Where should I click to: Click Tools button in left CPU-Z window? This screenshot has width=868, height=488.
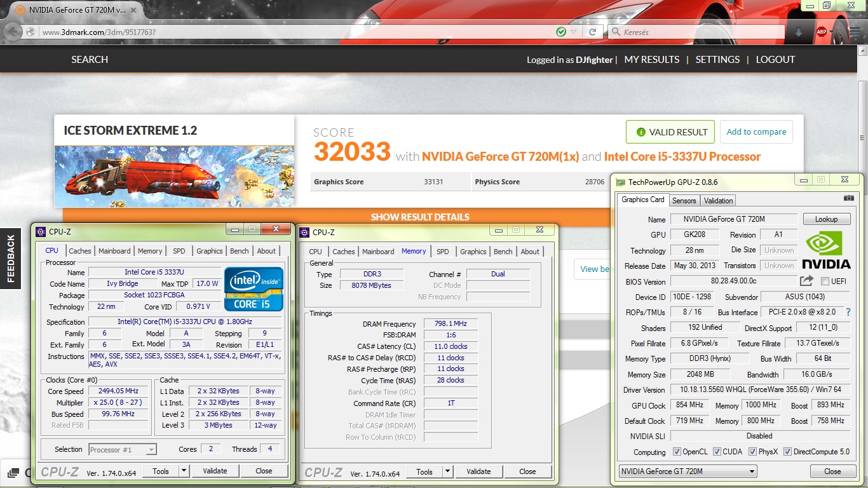pos(161,471)
